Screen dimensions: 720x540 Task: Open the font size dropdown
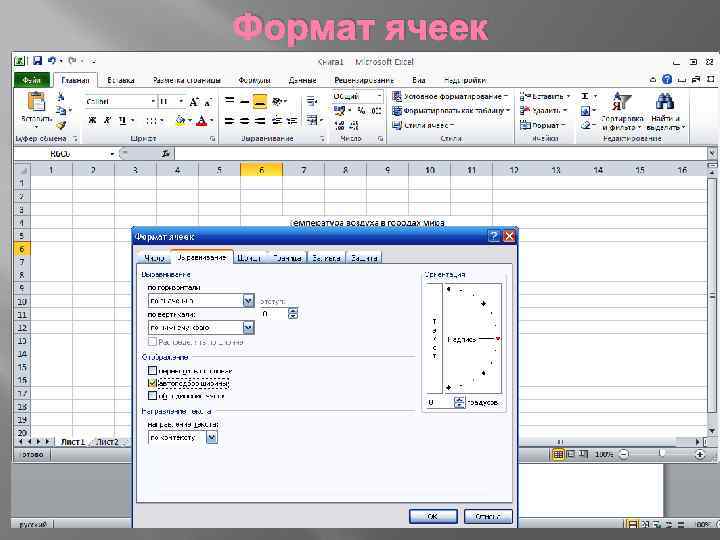pyautogui.click(x=181, y=101)
